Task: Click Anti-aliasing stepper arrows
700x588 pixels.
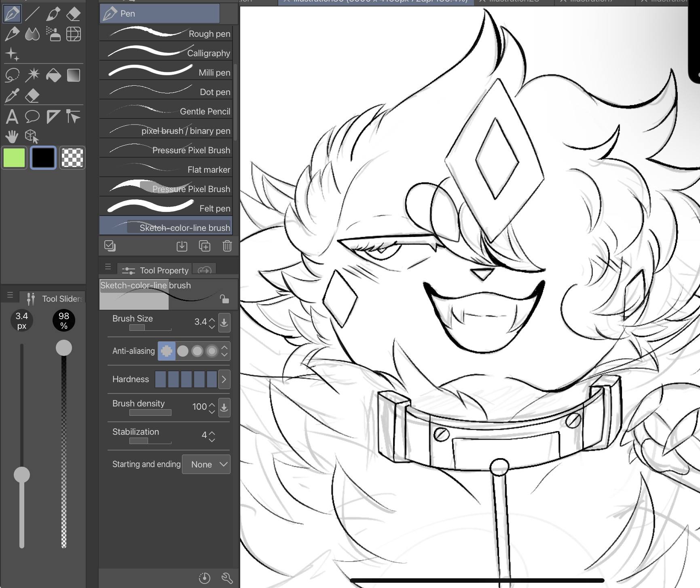Action: pos(225,351)
